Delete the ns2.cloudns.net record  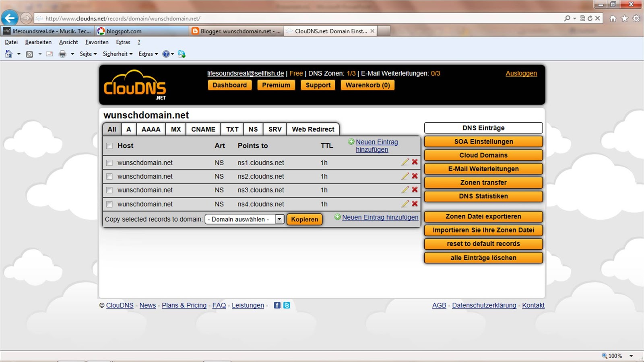coord(415,176)
